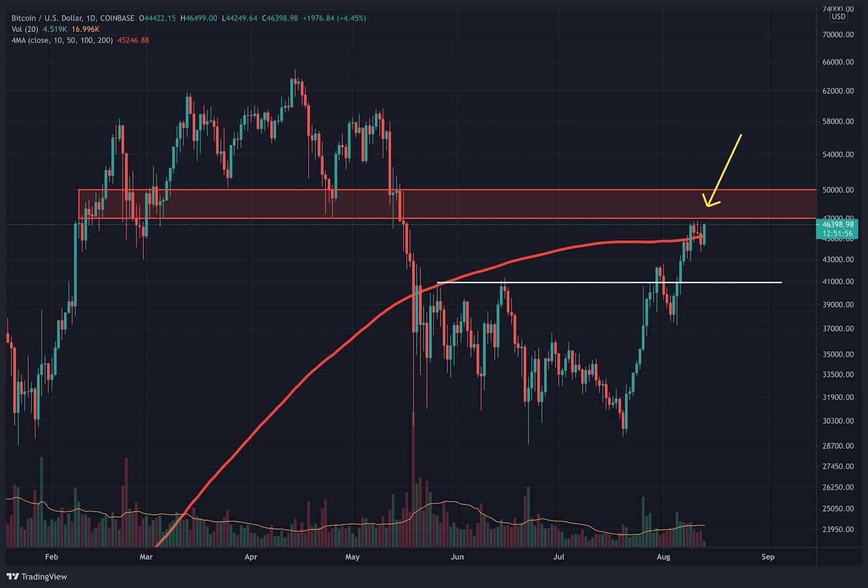The height and width of the screenshot is (588, 868).
Task: Click the 'Sep' time axis label
Action: (x=768, y=557)
